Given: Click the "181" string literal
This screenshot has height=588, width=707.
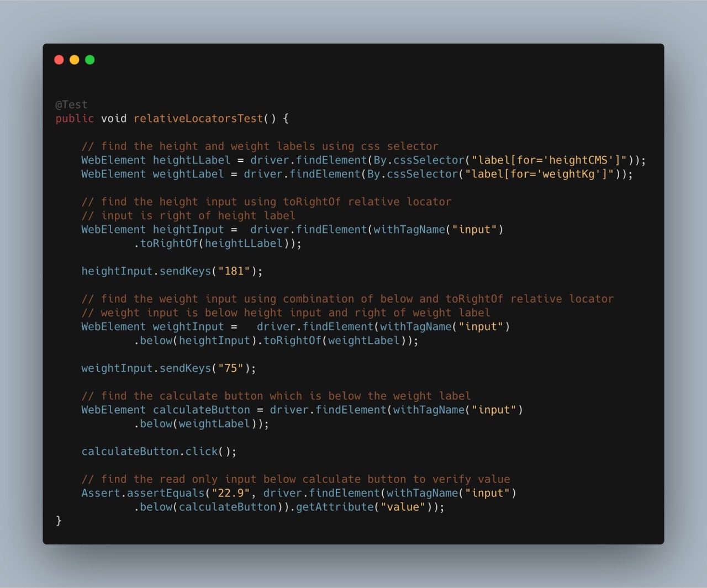Looking at the screenshot, I should point(234,271).
